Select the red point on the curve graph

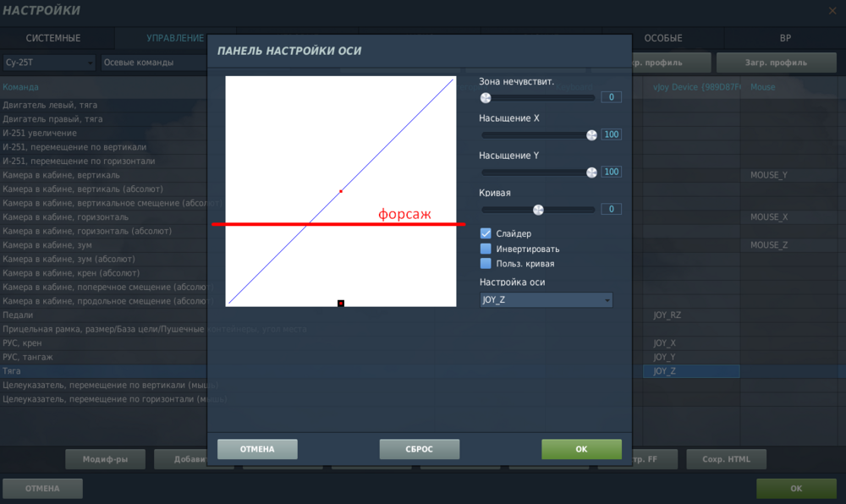[x=340, y=191]
